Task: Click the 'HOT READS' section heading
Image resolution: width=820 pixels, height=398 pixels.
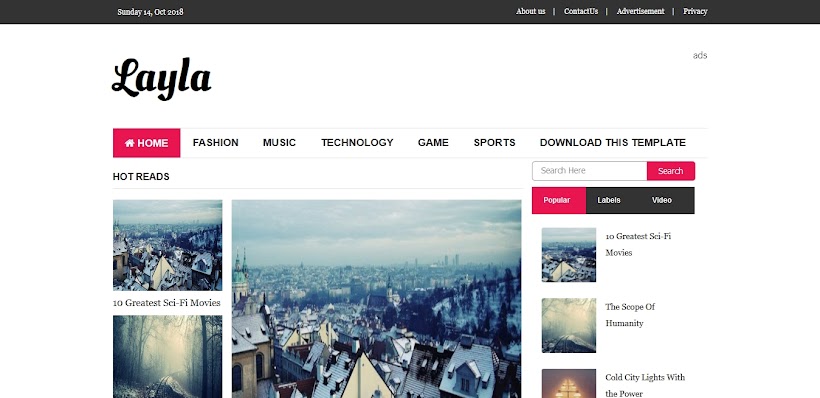Action: point(141,177)
